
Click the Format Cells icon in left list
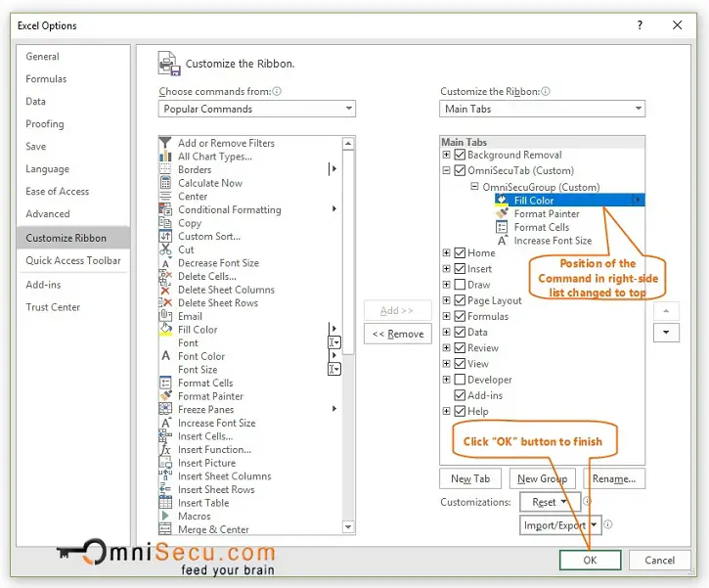165,383
